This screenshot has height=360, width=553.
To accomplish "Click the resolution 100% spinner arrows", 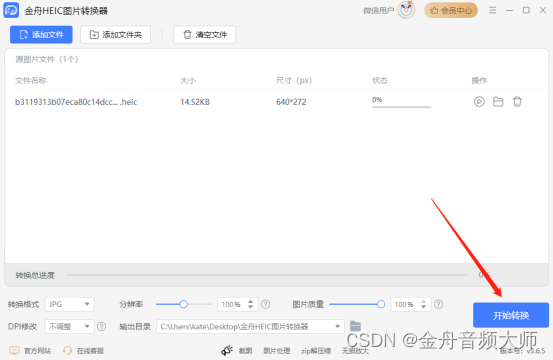I will [x=250, y=304].
